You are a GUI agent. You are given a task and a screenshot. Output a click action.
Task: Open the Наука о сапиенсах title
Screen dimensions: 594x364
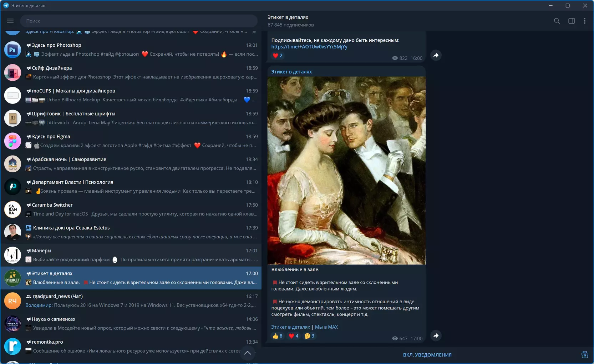coord(54,319)
